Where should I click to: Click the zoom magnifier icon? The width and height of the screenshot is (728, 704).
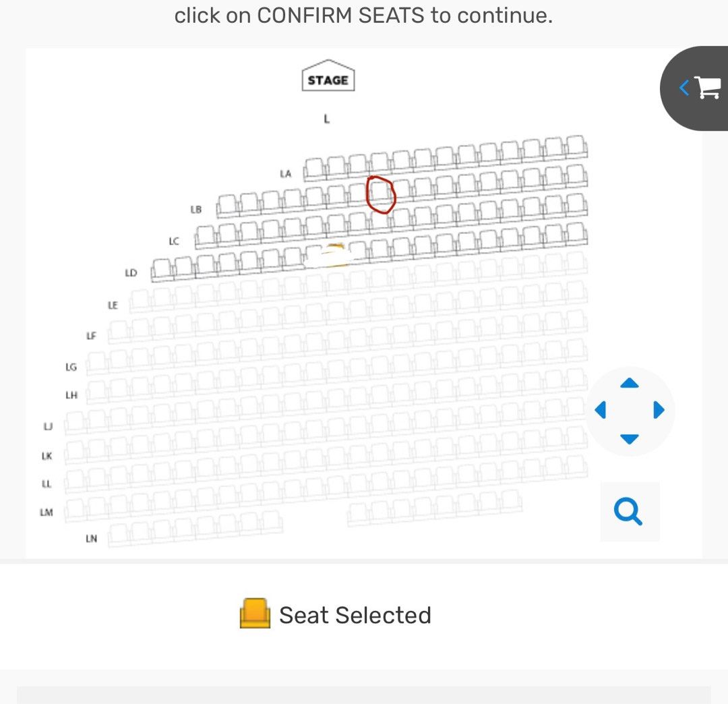629,511
